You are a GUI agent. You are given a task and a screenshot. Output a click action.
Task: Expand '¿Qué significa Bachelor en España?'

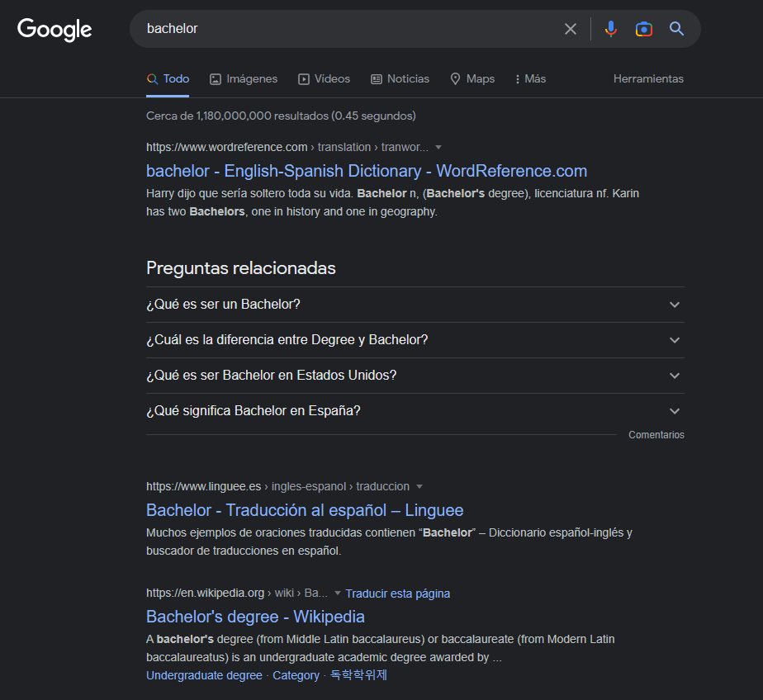[415, 411]
